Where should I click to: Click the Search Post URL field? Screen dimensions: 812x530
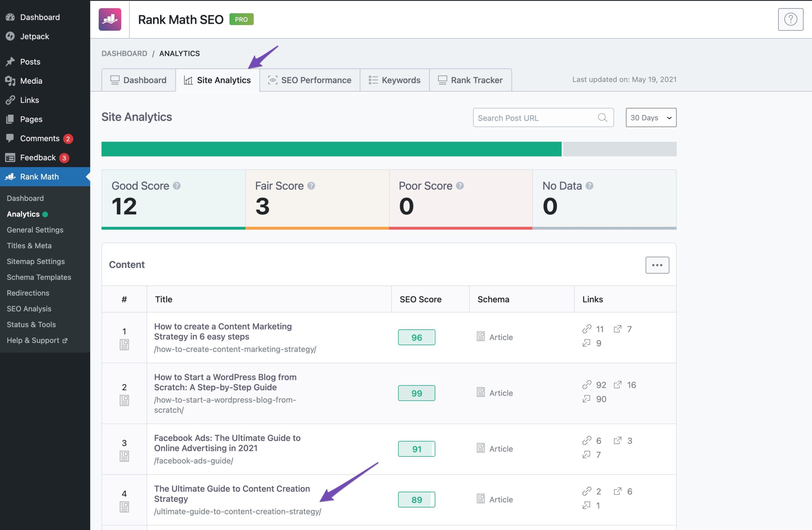[532, 118]
